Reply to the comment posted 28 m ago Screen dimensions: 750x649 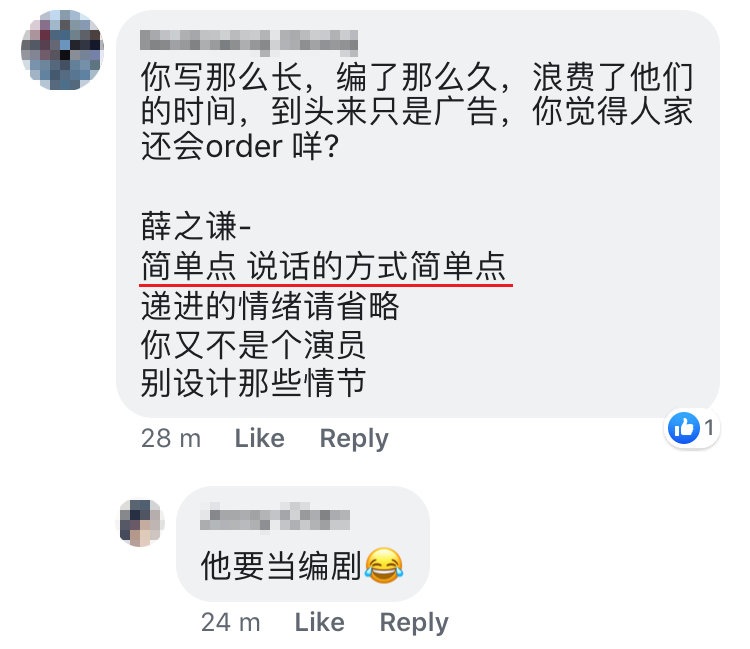(x=354, y=439)
